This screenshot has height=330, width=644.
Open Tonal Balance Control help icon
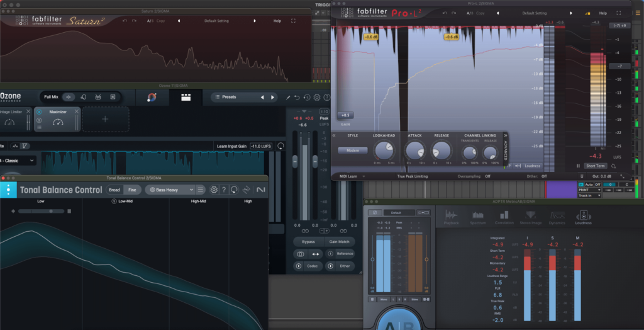tap(224, 190)
